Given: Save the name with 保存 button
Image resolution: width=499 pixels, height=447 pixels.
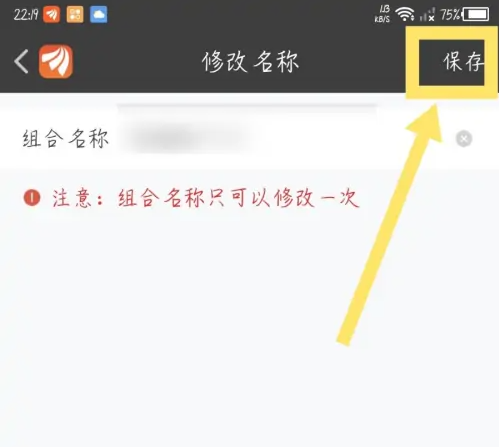Looking at the screenshot, I should [x=463, y=62].
